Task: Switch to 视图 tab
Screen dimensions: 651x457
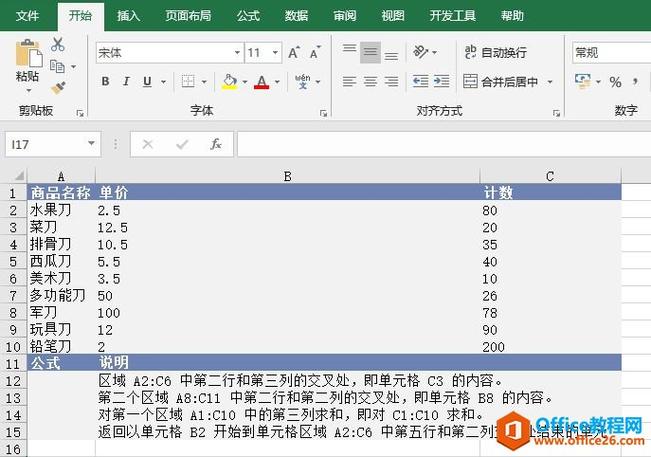Action: coord(393,16)
